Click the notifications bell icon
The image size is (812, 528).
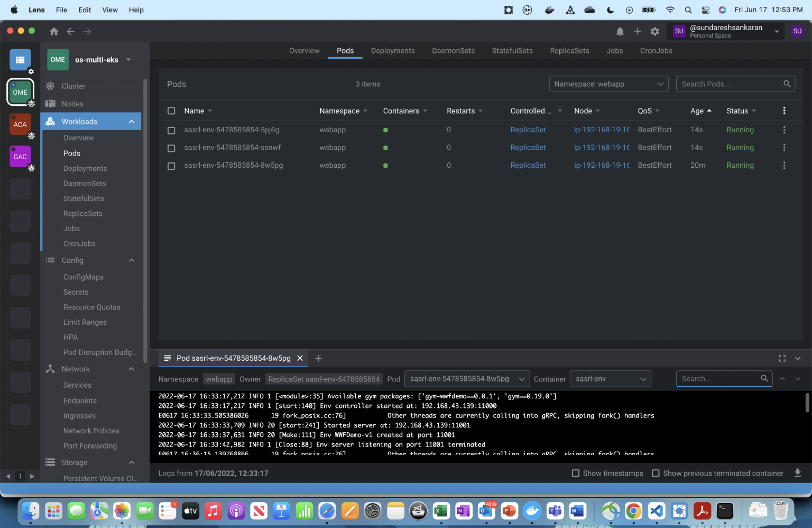pyautogui.click(x=620, y=32)
